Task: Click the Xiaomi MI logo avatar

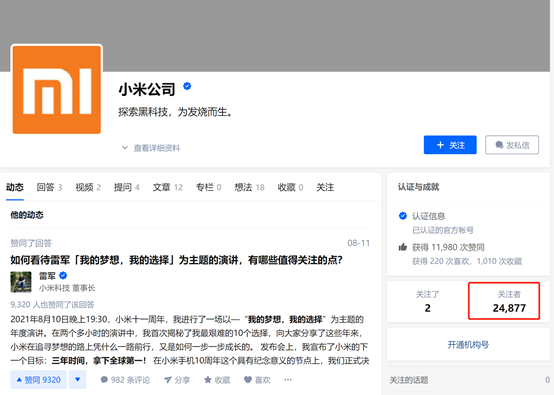Action: 57,89
